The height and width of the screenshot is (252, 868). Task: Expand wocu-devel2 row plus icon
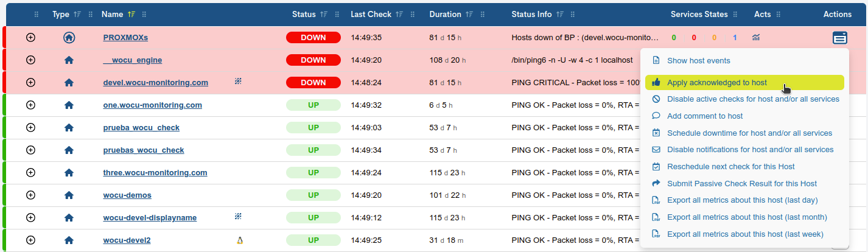click(x=31, y=240)
